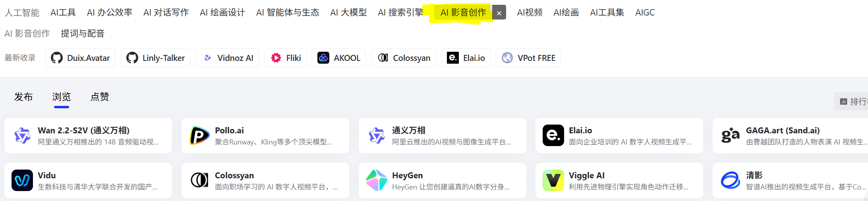This screenshot has width=868, height=201.
Task: Click description '面向企业培训的 AI 数字人视频生成平...'
Action: (630, 142)
